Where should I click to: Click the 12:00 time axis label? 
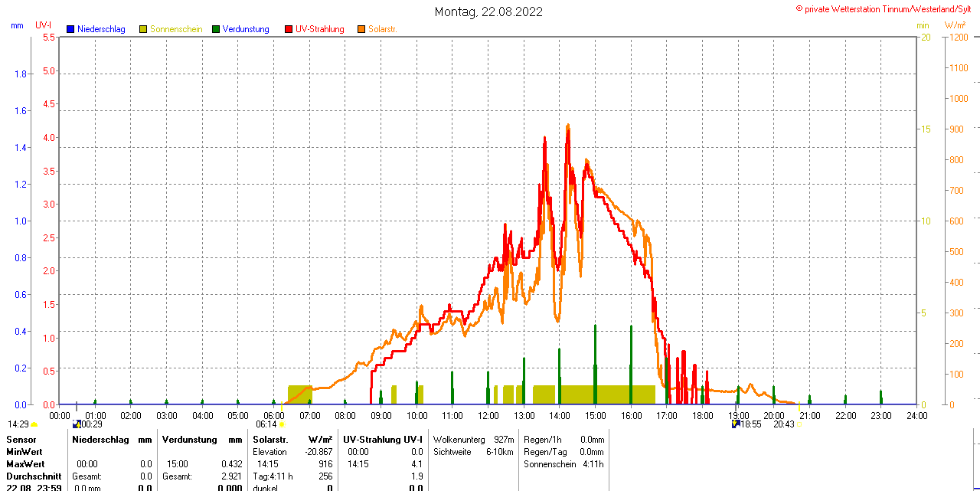tap(488, 415)
